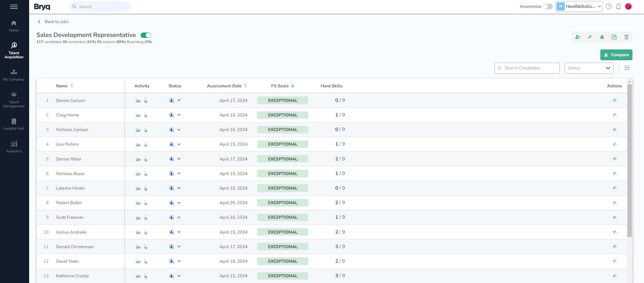Expand status chevron for Lisa Perkins
644x283 pixels.
click(x=179, y=144)
